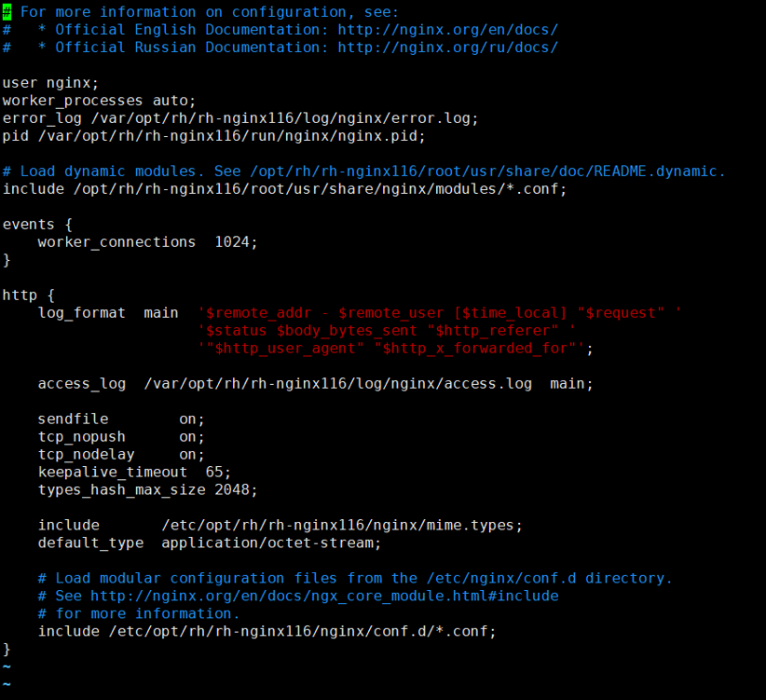Viewport: 766px width, 700px height.
Task: Click the 'on' value of sendfile
Action: coord(190,419)
